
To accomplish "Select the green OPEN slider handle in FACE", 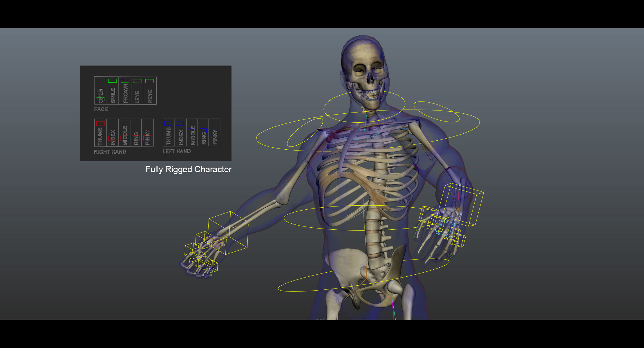I will pyautogui.click(x=100, y=99).
